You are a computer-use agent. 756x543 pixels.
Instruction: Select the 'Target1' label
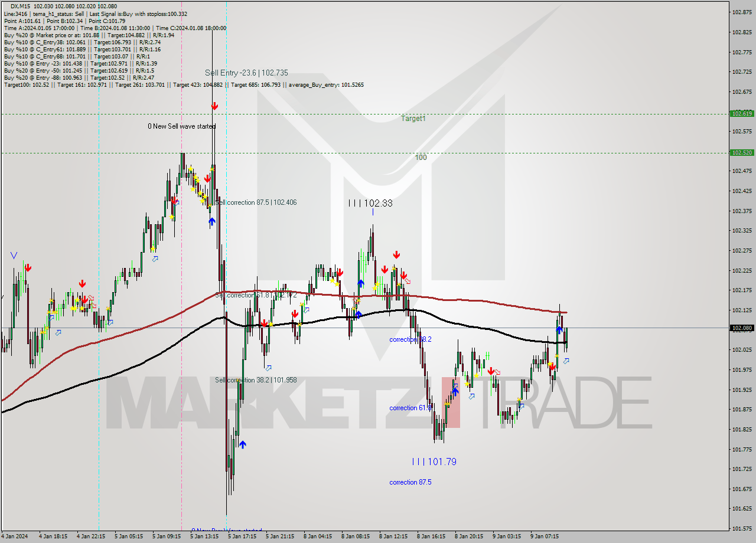click(413, 119)
